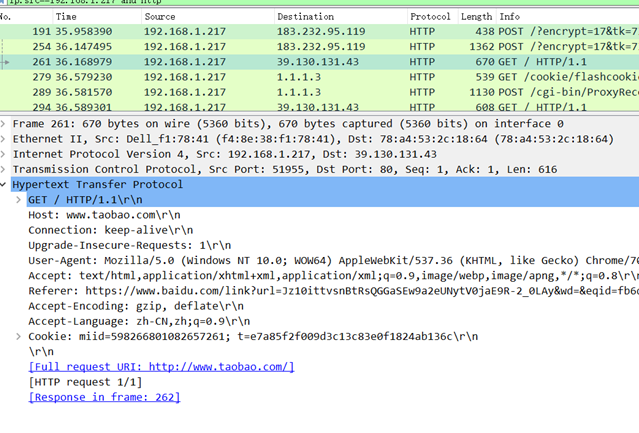Select the Referer baidu.com header line
Screen dimensions: 639x433
333,291
